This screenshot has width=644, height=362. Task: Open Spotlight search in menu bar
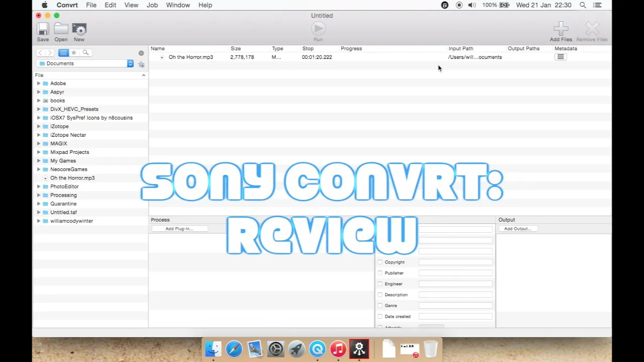[583, 5]
